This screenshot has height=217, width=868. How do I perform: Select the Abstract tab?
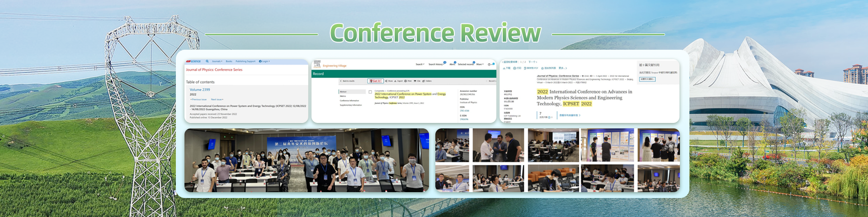pyautogui.click(x=352, y=92)
